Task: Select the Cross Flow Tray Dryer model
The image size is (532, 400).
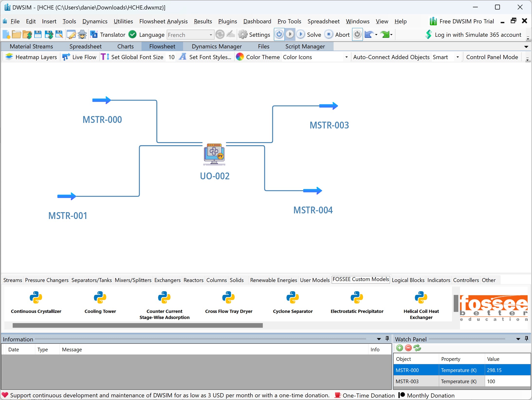Action: (229, 302)
